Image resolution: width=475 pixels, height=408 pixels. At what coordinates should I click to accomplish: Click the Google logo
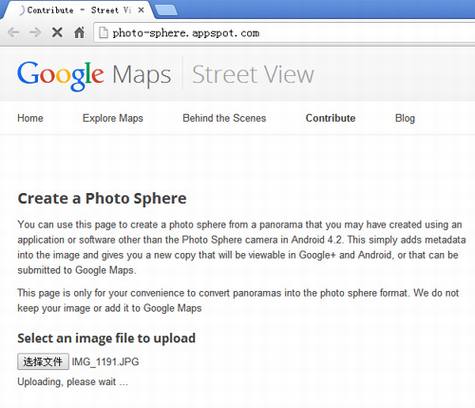[x=60, y=76]
